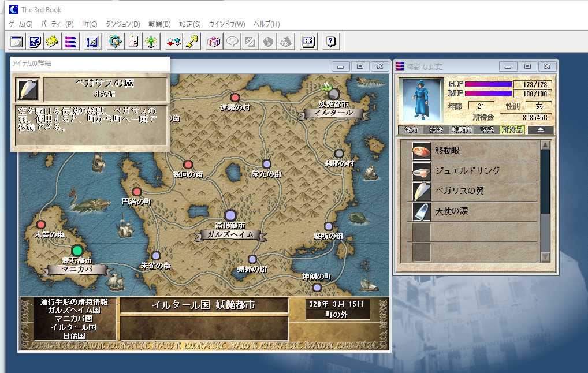Click the character portrait thumbnail
This screenshot has width=588, height=373.
[420, 100]
